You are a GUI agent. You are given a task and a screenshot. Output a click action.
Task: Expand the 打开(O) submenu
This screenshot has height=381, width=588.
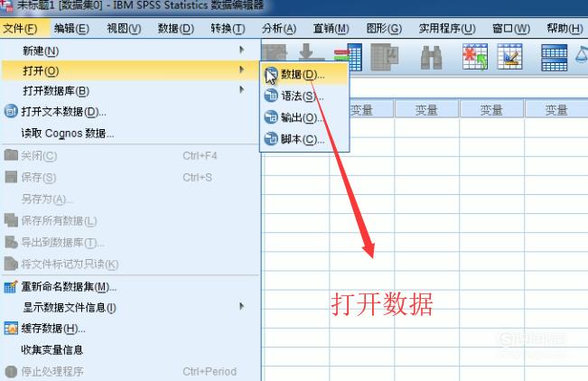click(x=129, y=70)
